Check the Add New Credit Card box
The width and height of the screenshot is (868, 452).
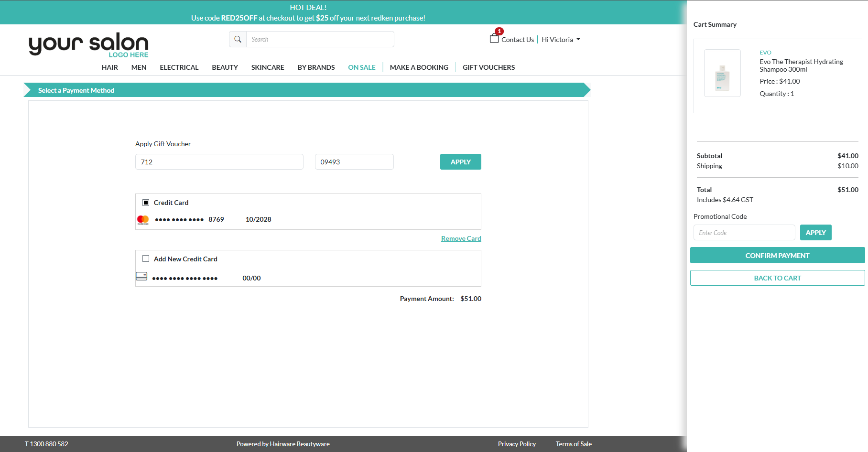click(x=146, y=258)
